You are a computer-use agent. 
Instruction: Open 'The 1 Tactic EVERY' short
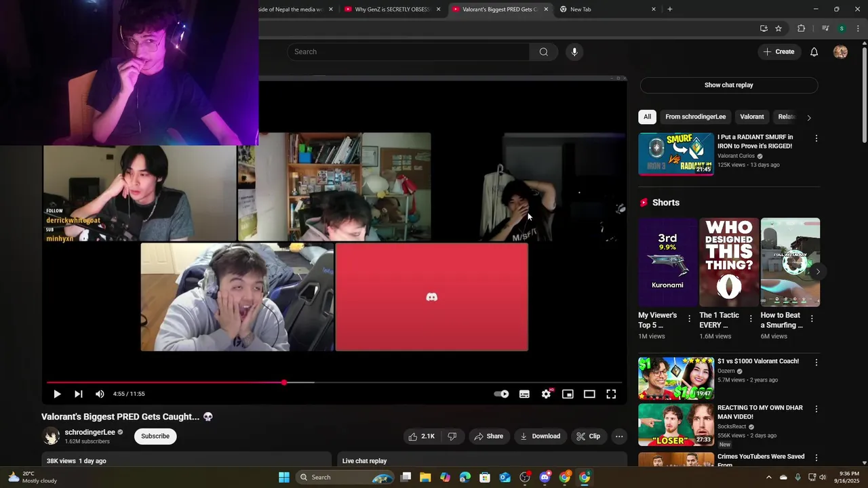[x=729, y=262]
